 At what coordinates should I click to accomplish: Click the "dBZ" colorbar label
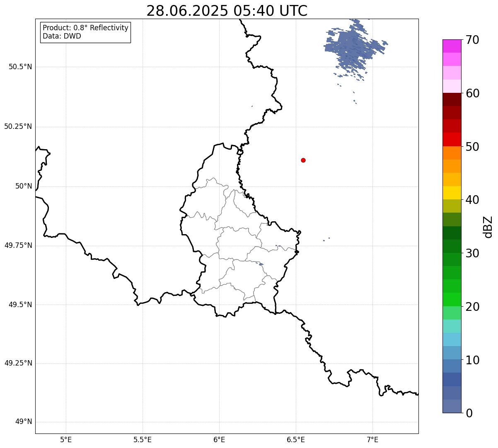point(488,226)
